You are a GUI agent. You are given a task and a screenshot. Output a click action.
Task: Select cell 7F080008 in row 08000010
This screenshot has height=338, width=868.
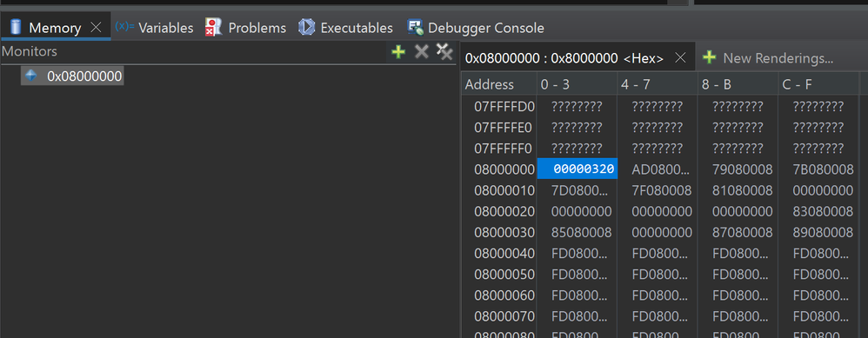tap(658, 191)
